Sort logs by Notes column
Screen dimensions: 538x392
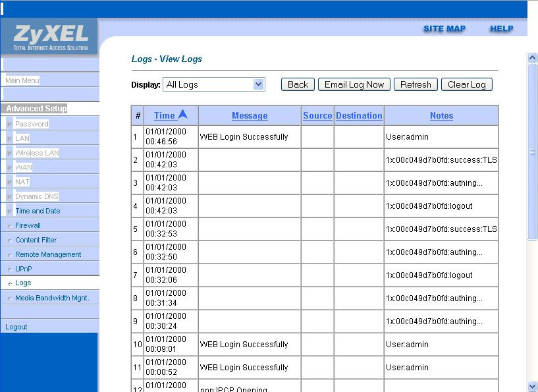pyautogui.click(x=441, y=116)
